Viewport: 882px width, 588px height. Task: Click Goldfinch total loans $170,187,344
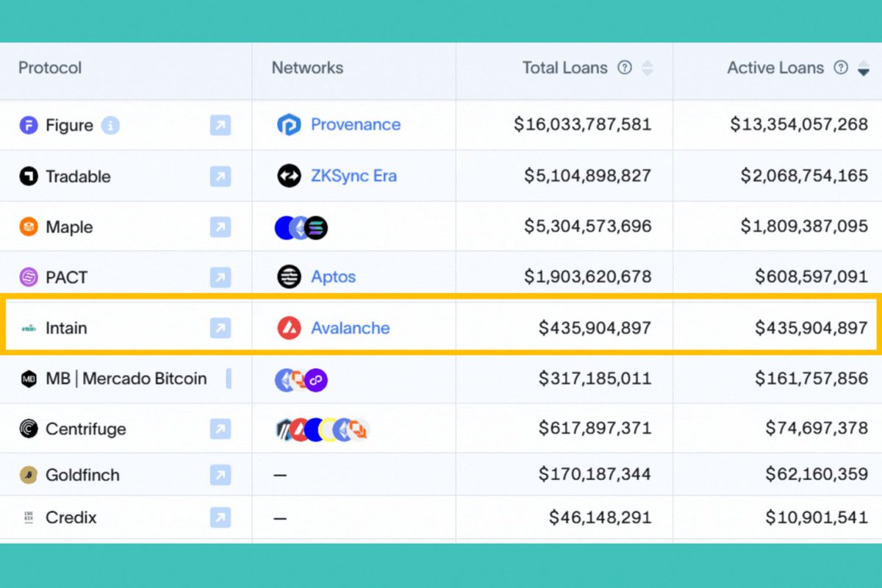click(x=595, y=475)
